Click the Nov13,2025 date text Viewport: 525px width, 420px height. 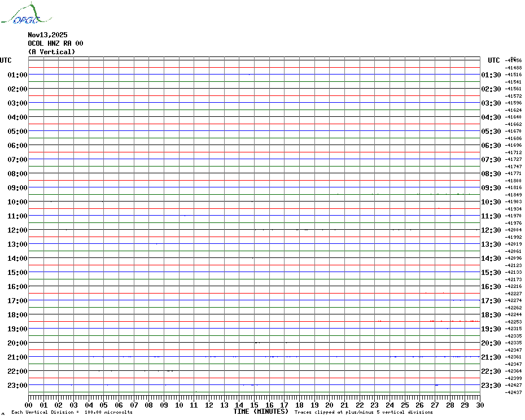(47, 35)
